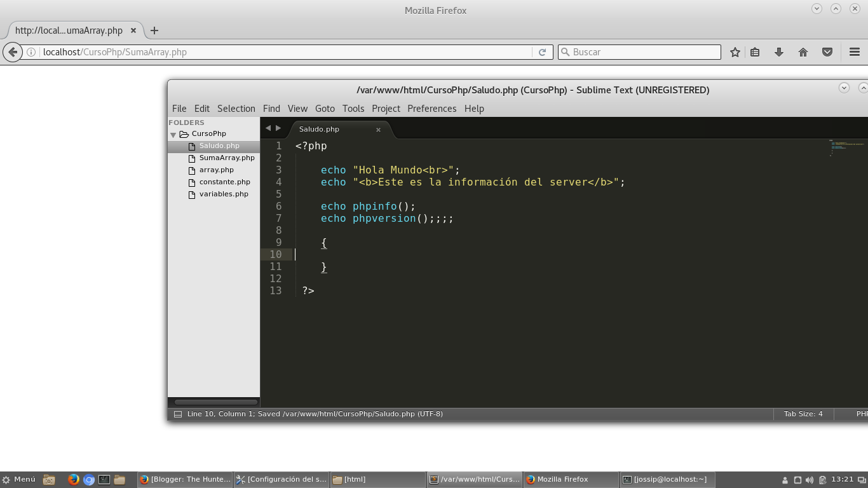Viewport: 868px width, 488px height.
Task: Collapse the CursoPhp folder tree
Action: (173, 135)
